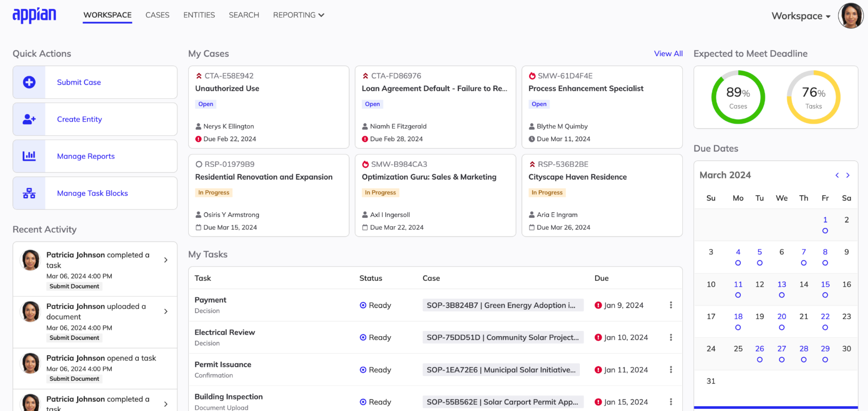Screen dimensions: 868x411
Task: Select the WORKSPACE tab in navigation
Action: (x=108, y=15)
